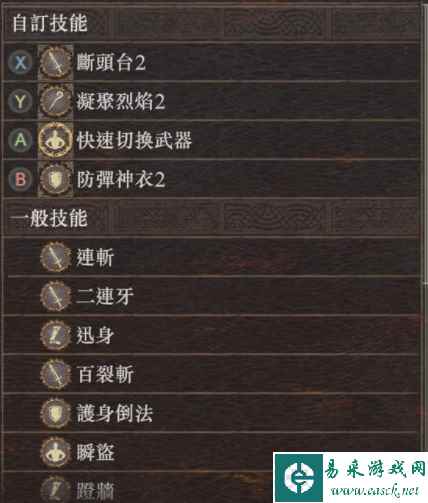
Task: Select the staff icon for 凝聚烈焰2
Action: [x=55, y=101]
